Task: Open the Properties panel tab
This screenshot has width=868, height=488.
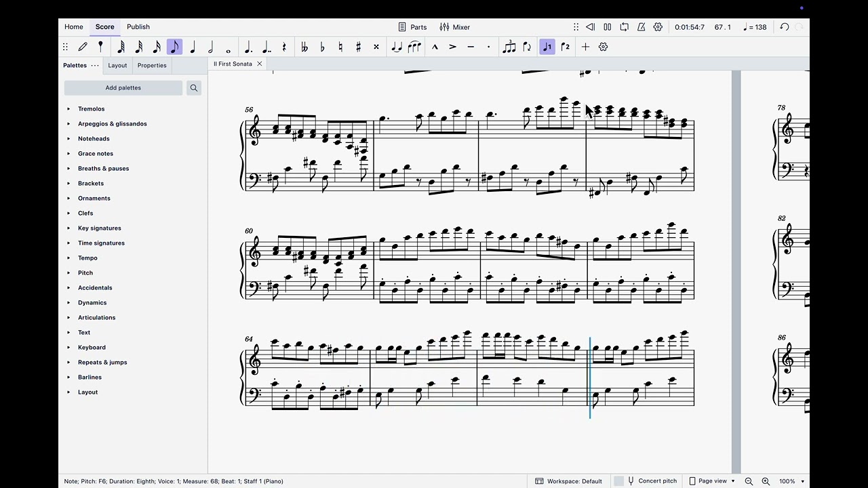Action: [152, 66]
